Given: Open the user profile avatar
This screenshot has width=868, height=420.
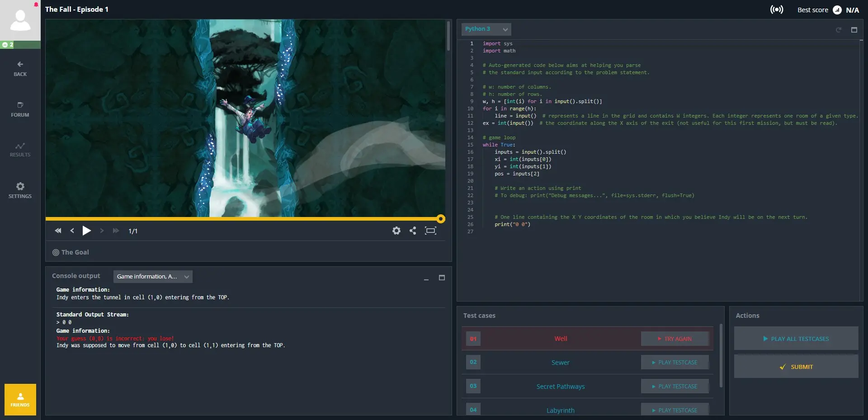Looking at the screenshot, I should coord(20,20).
